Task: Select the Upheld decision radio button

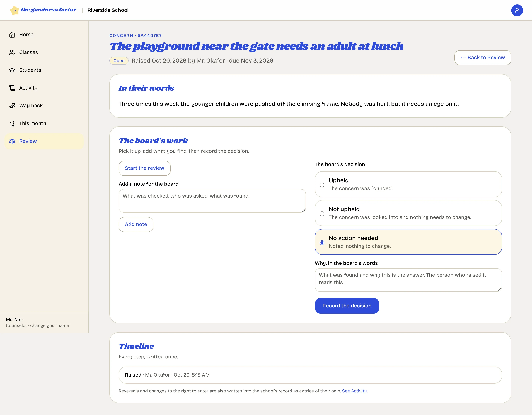Action: point(322,185)
